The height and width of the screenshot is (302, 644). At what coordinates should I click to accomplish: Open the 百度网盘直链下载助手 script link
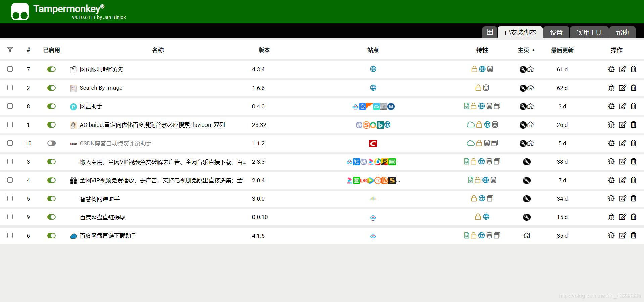108,236
